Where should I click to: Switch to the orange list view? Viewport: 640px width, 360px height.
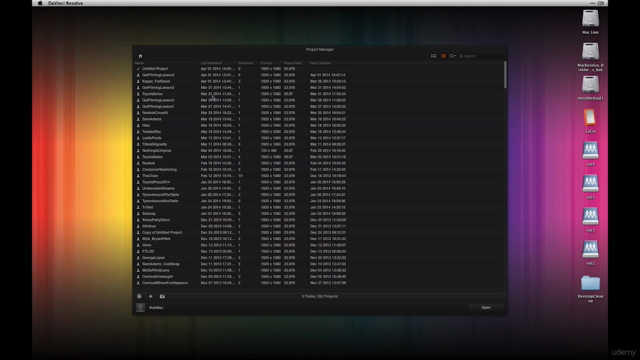coord(443,56)
